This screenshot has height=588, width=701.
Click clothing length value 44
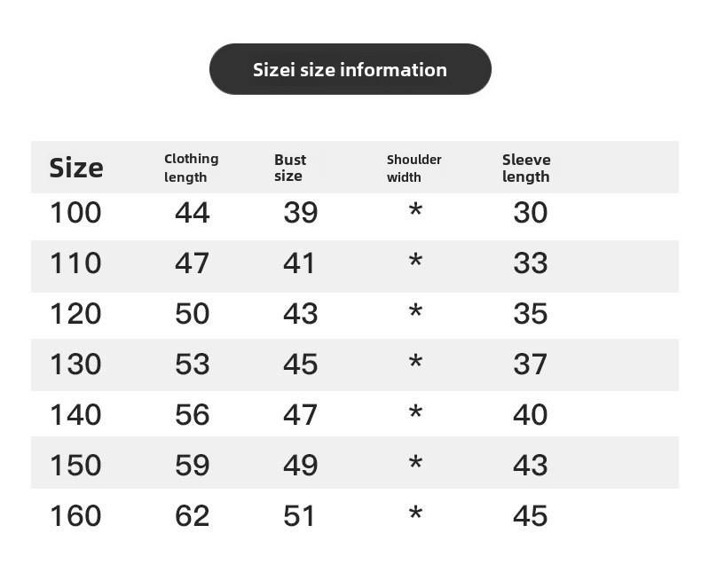click(x=193, y=212)
